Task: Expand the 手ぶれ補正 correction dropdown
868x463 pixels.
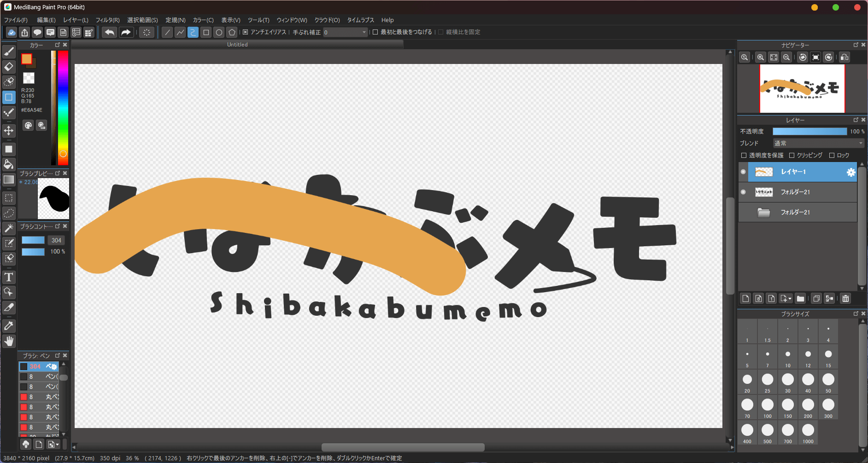Action: coord(364,32)
